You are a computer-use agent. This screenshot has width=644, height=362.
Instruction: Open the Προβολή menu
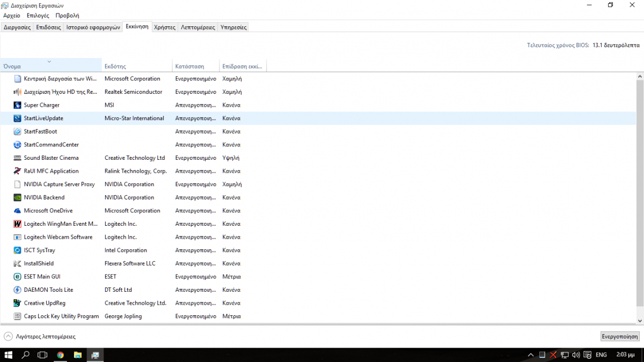(67, 16)
